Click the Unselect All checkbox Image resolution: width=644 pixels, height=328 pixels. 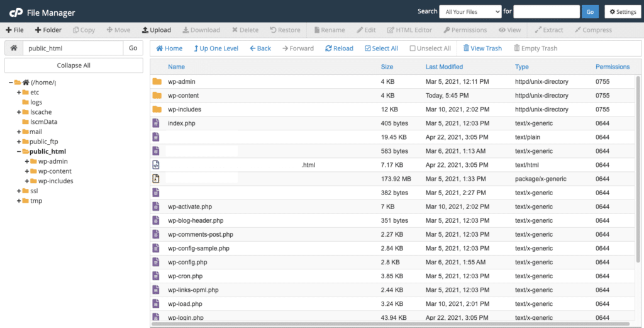tap(413, 48)
